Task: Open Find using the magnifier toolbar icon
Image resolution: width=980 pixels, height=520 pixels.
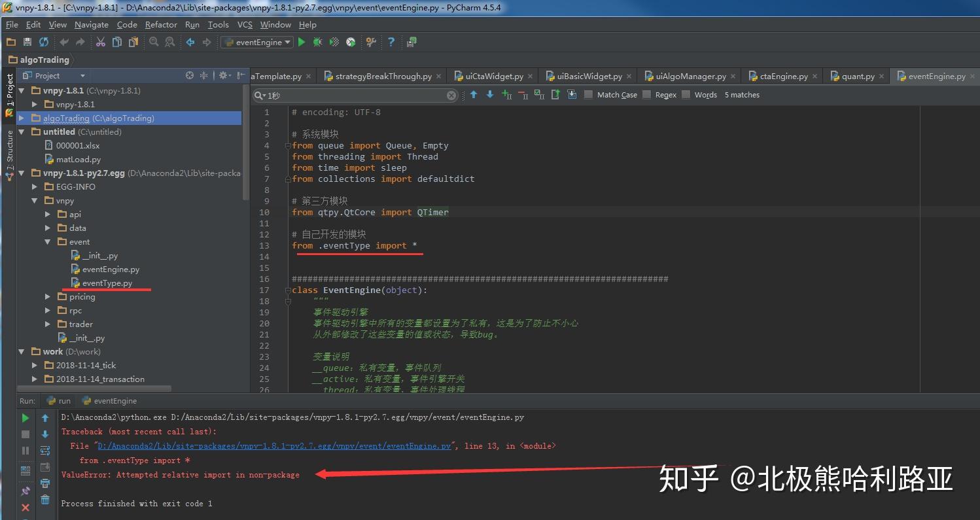Action: point(154,42)
